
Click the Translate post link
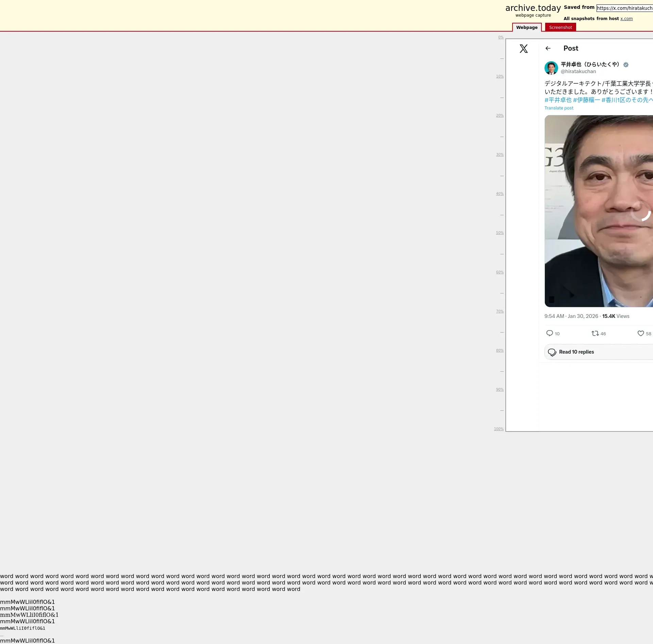tap(558, 108)
